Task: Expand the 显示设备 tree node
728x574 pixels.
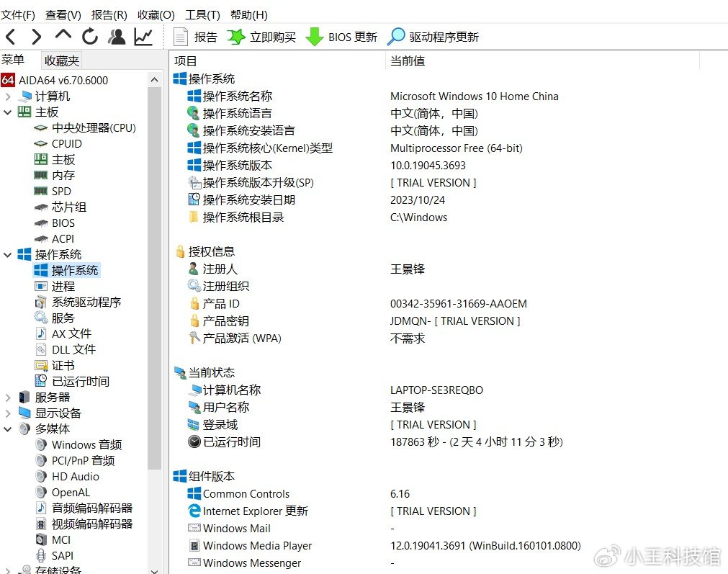Action: [x=7, y=413]
